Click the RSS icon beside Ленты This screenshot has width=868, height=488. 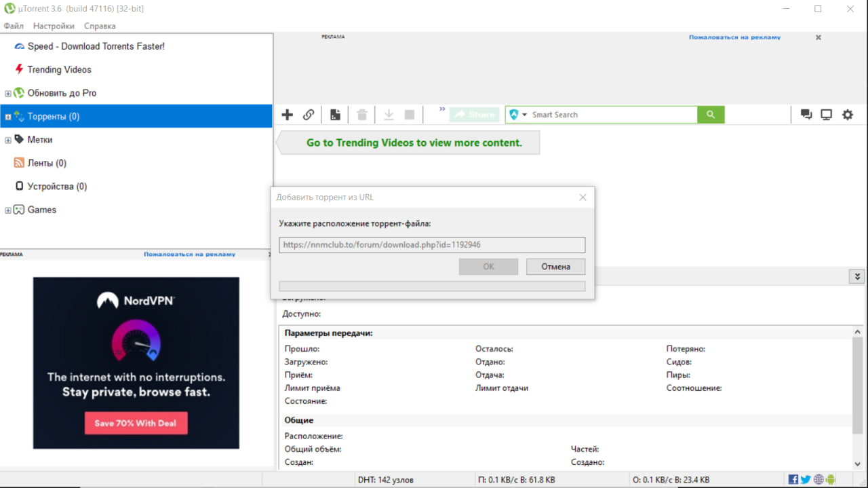point(19,163)
